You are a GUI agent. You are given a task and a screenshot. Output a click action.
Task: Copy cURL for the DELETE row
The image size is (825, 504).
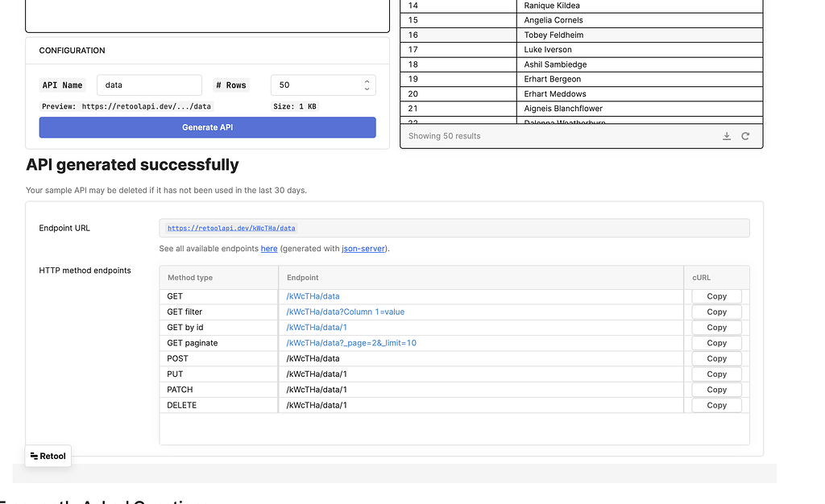tap(716, 405)
